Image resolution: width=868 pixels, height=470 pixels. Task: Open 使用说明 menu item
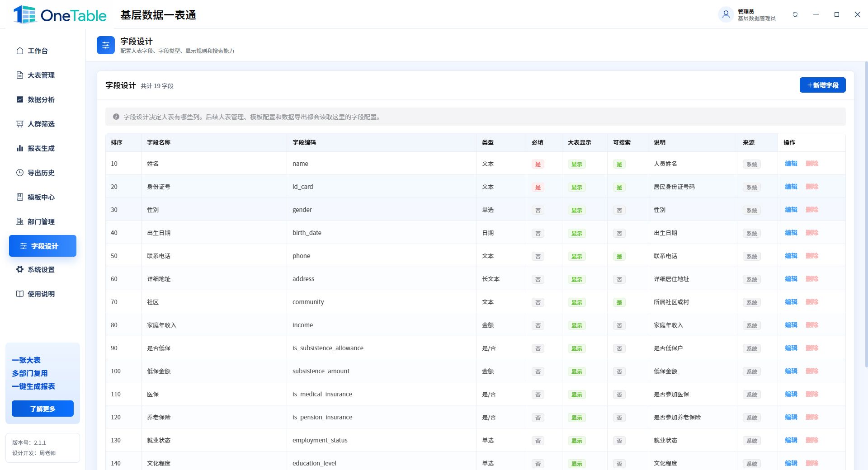coord(42,294)
